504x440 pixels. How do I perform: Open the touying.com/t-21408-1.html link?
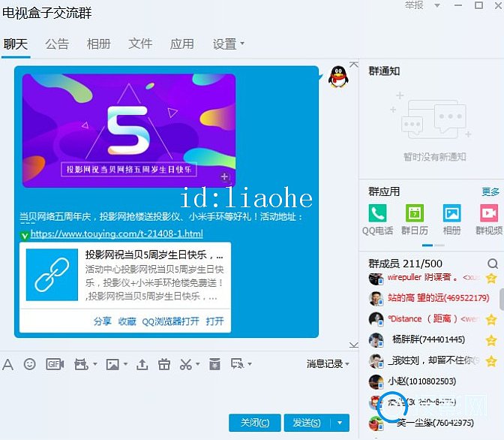point(117,234)
